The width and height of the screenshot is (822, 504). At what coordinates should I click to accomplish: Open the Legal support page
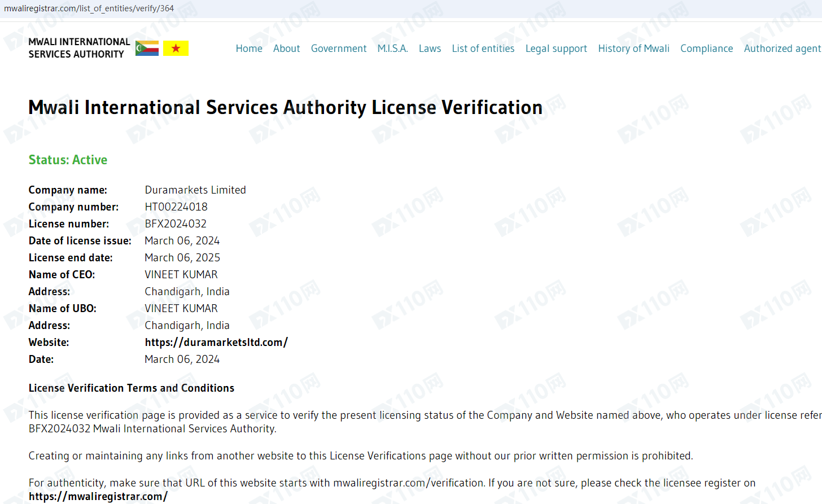pos(556,49)
